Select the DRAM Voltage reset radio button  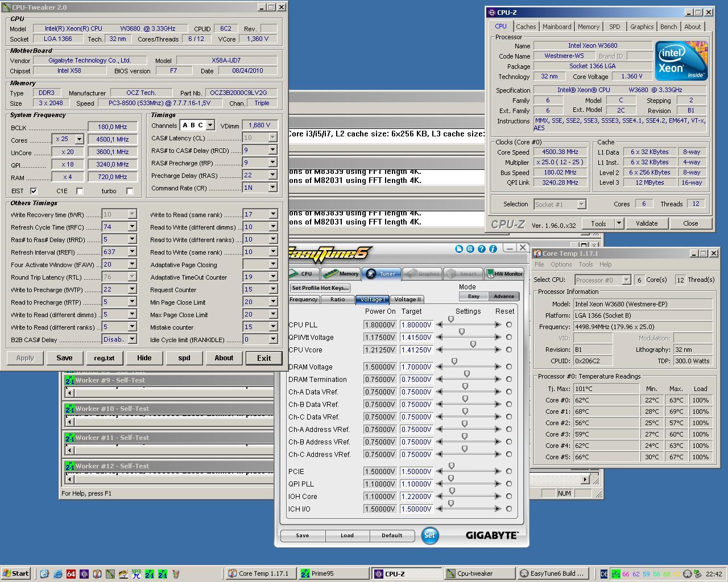coord(509,367)
